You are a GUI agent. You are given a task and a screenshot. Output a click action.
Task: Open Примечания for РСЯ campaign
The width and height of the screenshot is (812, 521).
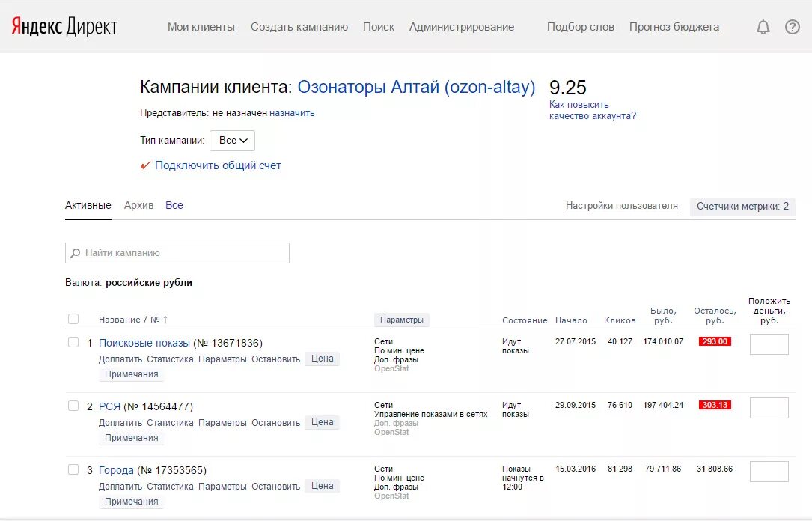coord(132,438)
